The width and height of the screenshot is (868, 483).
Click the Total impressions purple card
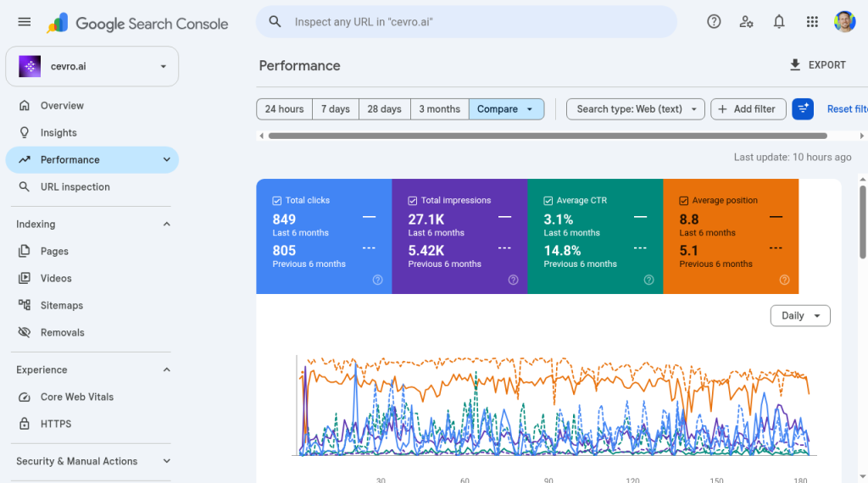[x=459, y=236]
